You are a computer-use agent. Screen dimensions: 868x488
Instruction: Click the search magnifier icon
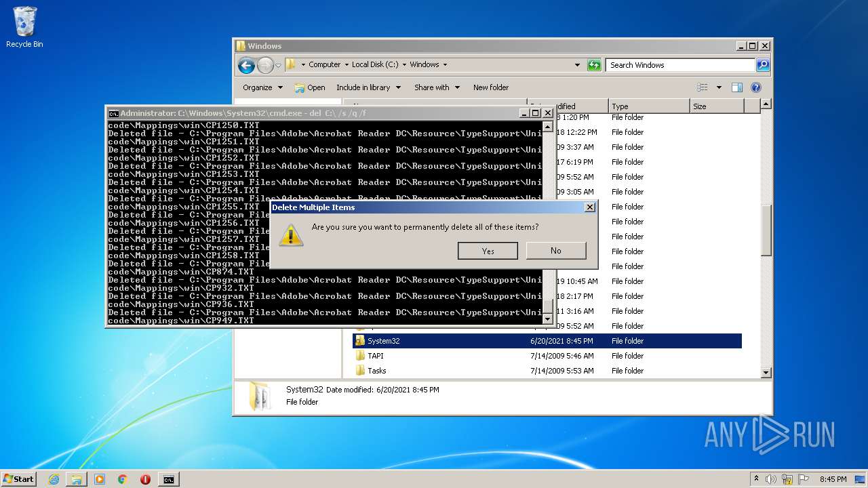click(763, 65)
